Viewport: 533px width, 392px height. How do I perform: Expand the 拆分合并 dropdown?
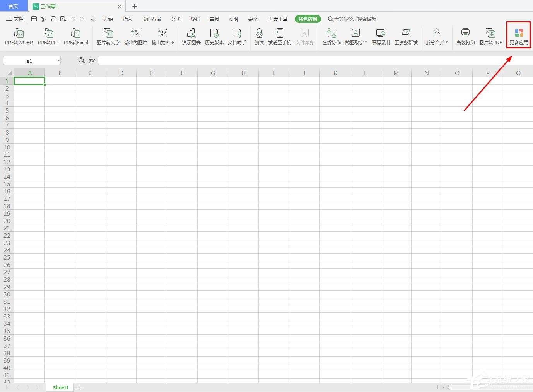click(x=446, y=42)
